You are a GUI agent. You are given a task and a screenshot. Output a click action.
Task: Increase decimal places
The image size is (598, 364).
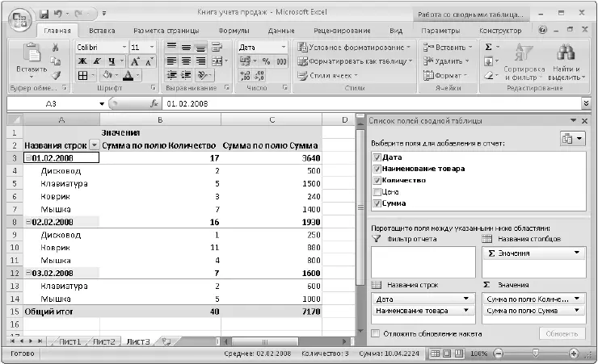coord(245,75)
